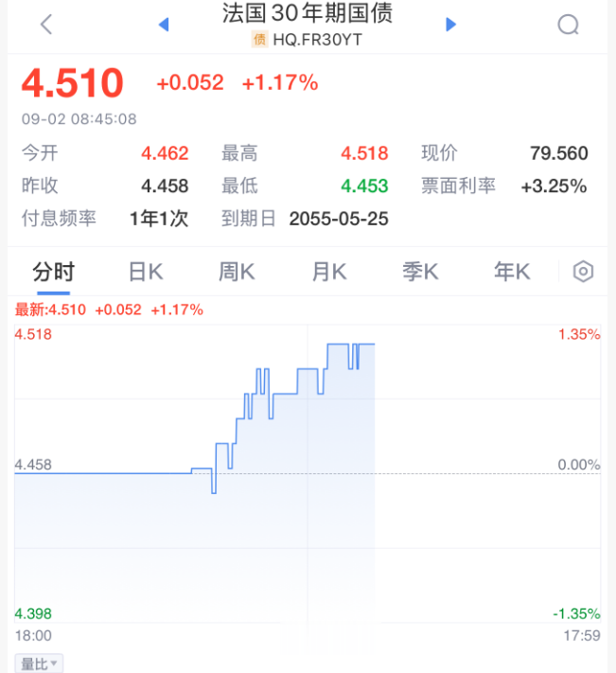Switch to the 季K tab
Viewport: 616px width, 673px height.
pos(420,273)
